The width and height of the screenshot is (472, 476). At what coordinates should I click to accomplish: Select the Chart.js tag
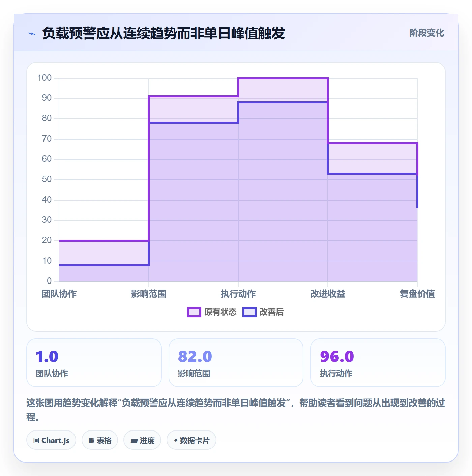tap(51, 440)
